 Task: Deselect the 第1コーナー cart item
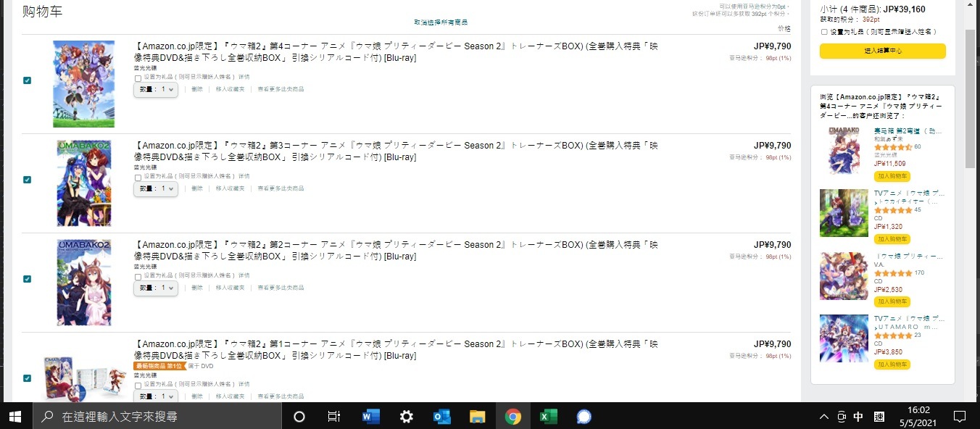[x=27, y=378]
